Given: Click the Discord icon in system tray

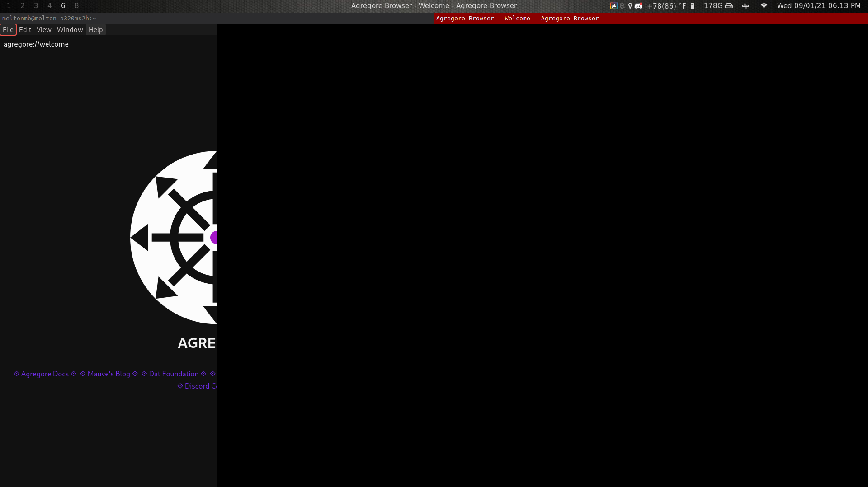Looking at the screenshot, I should pos(638,6).
